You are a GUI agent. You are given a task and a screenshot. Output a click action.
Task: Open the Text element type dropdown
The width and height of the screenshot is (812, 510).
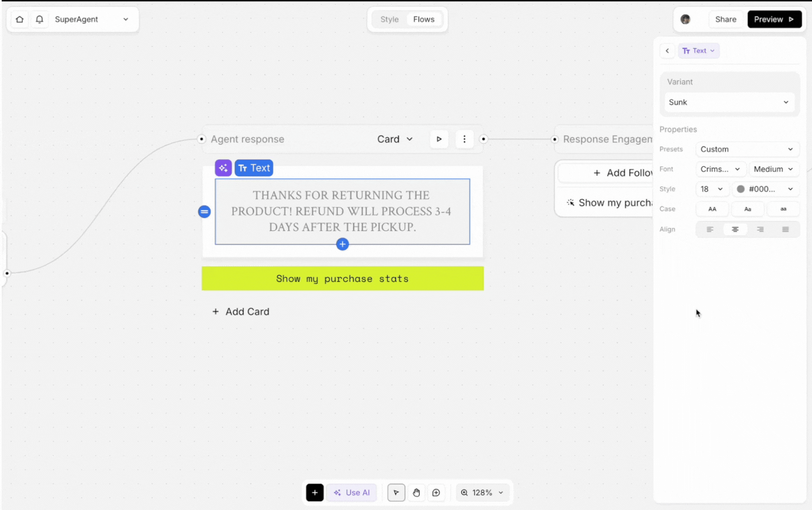[x=699, y=51]
